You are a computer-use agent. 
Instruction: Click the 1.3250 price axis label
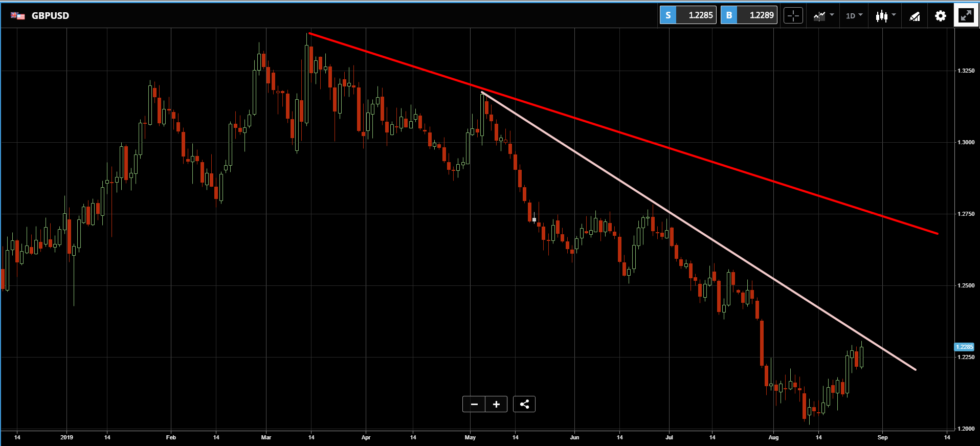[966, 71]
